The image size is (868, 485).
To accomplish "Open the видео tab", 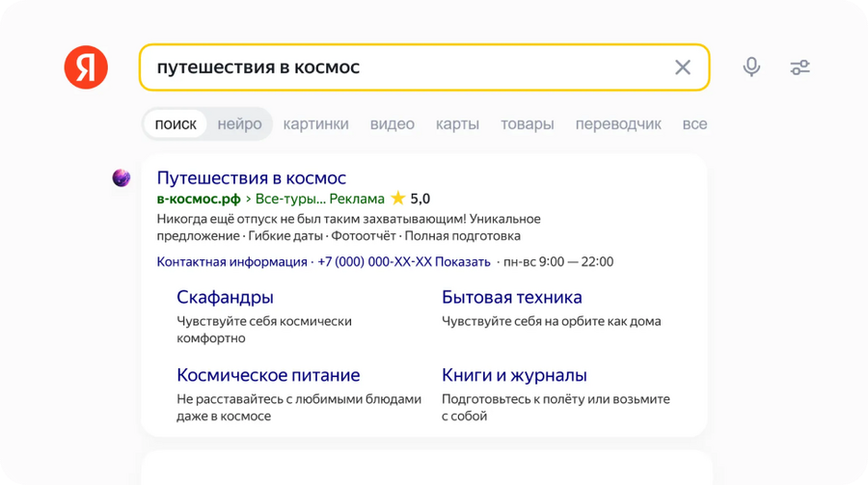I will click(x=392, y=124).
